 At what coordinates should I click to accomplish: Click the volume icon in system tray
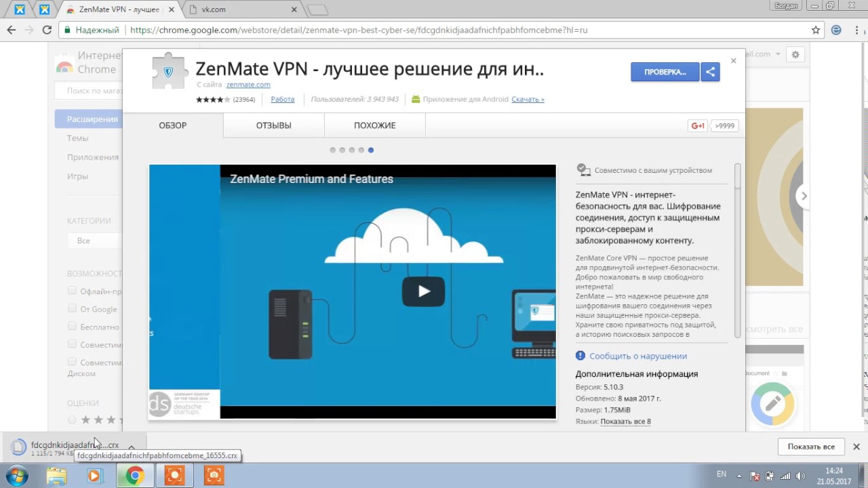(800, 476)
